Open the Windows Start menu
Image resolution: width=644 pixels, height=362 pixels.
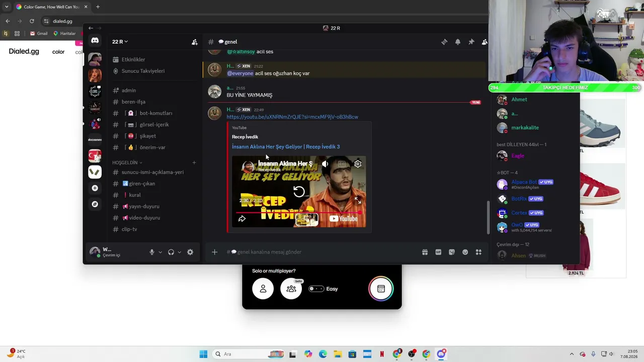tap(203, 354)
